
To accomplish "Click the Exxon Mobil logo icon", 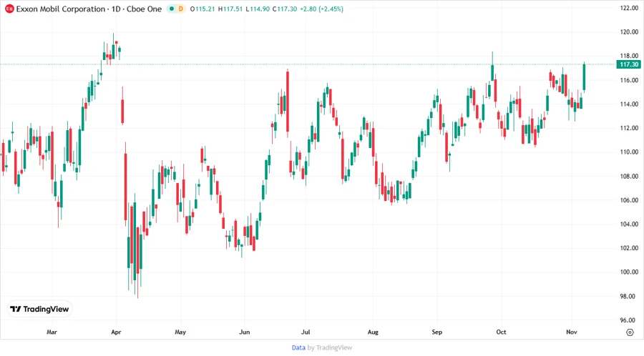I will [x=9, y=9].
